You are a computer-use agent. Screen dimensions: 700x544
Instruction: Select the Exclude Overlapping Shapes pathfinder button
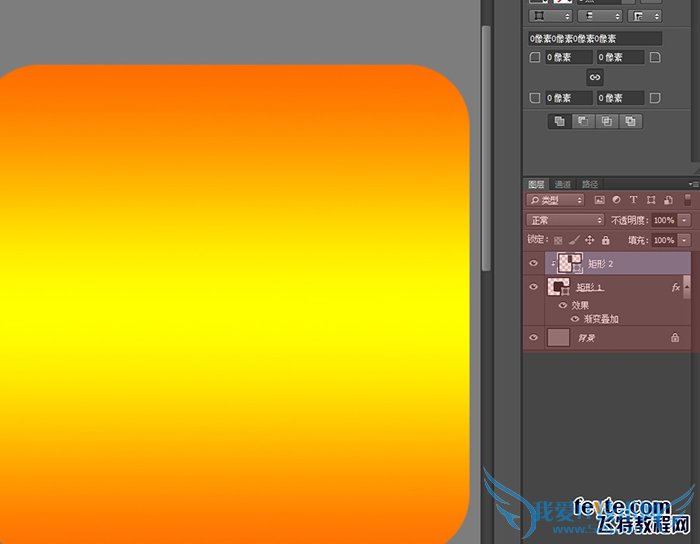point(630,121)
